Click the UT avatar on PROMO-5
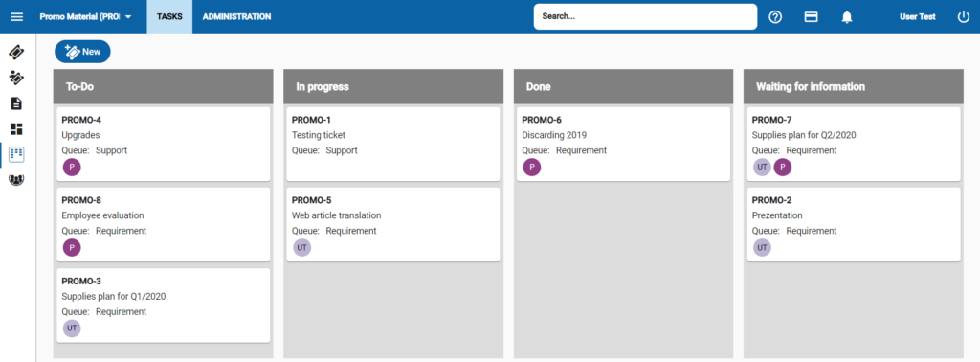The image size is (980, 362). click(x=301, y=248)
